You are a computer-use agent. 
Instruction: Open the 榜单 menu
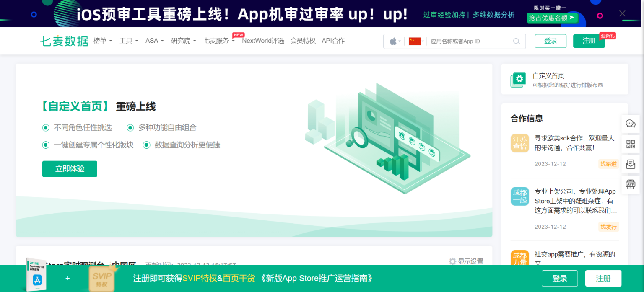(101, 41)
